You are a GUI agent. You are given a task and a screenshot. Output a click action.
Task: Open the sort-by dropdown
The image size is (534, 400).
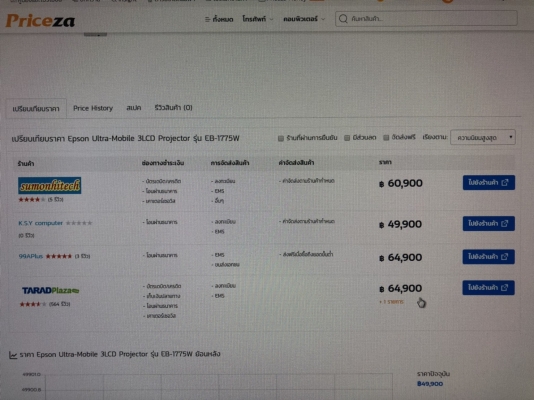point(483,138)
